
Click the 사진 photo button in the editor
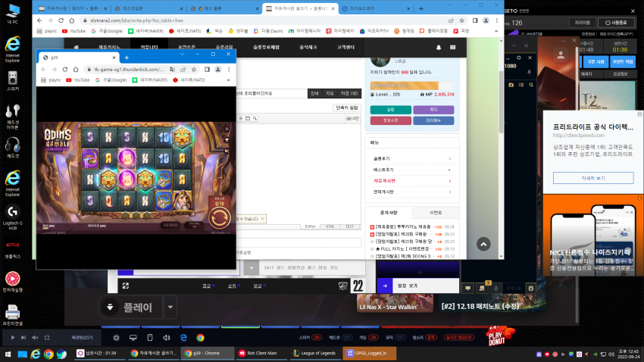[x=353, y=118]
